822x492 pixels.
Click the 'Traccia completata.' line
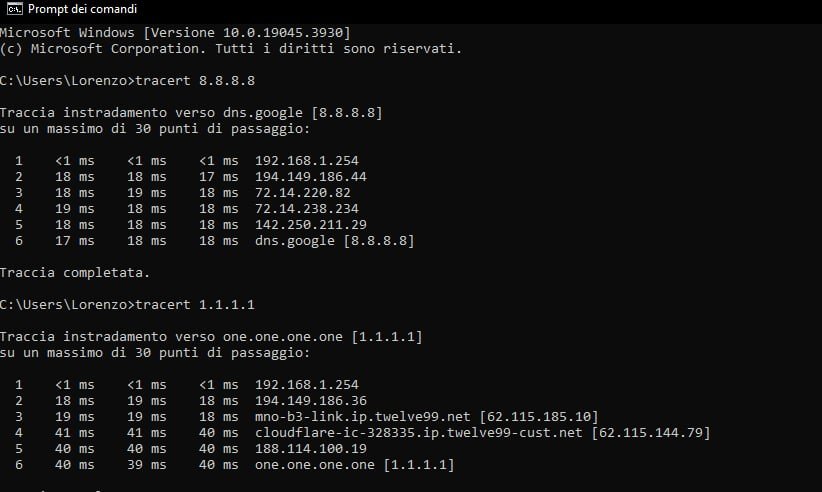point(75,273)
